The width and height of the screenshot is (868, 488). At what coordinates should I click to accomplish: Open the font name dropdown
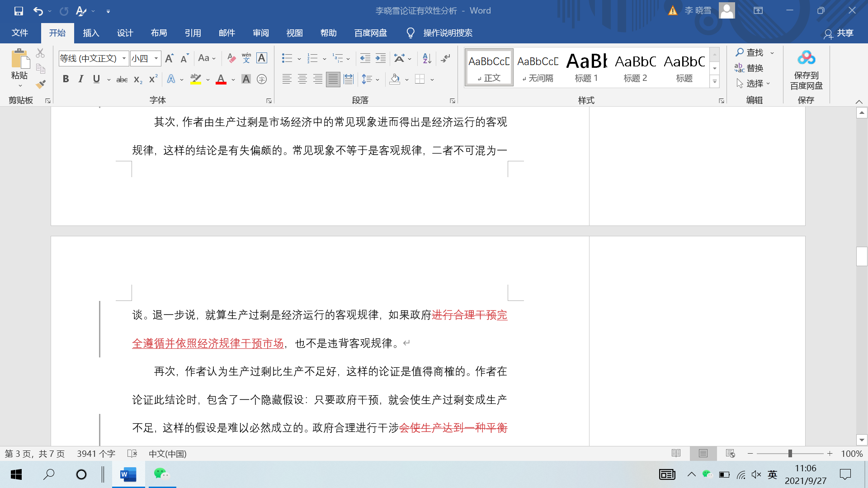(124, 58)
